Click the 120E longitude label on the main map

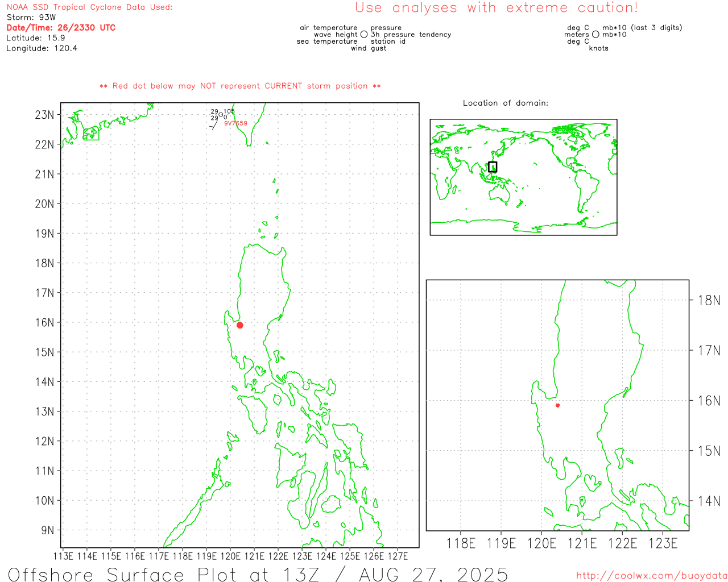[230, 556]
